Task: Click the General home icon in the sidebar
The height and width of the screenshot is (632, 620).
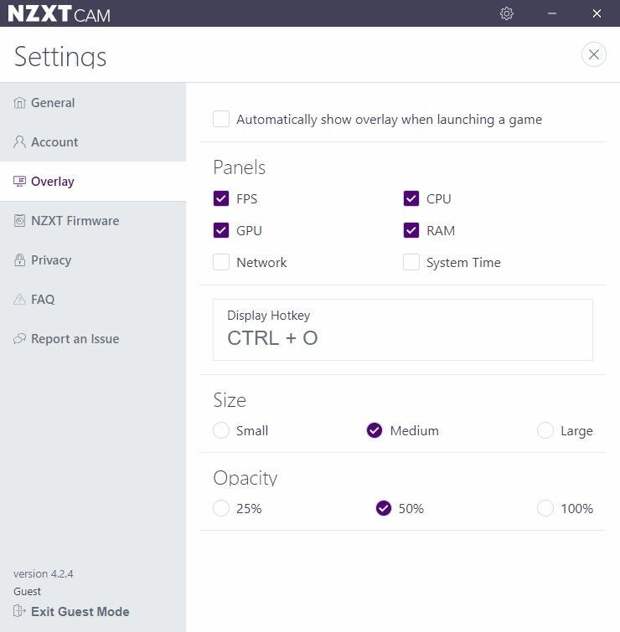Action: point(19,103)
